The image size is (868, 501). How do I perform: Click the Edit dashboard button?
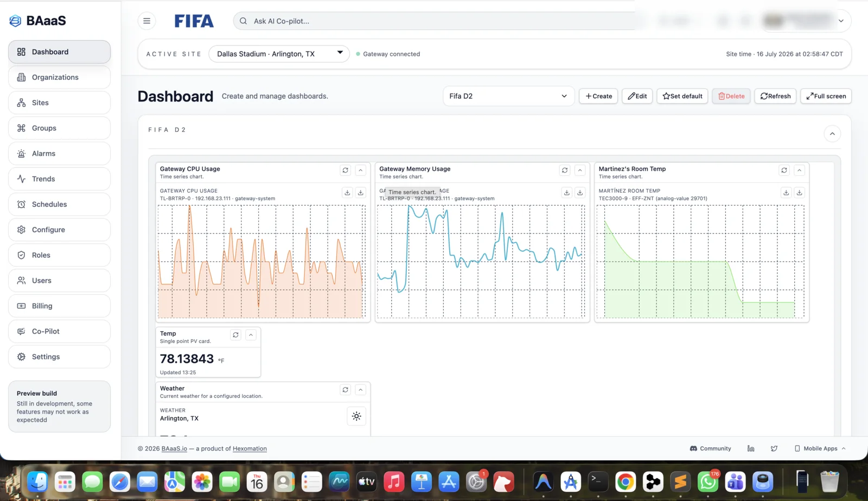point(637,96)
